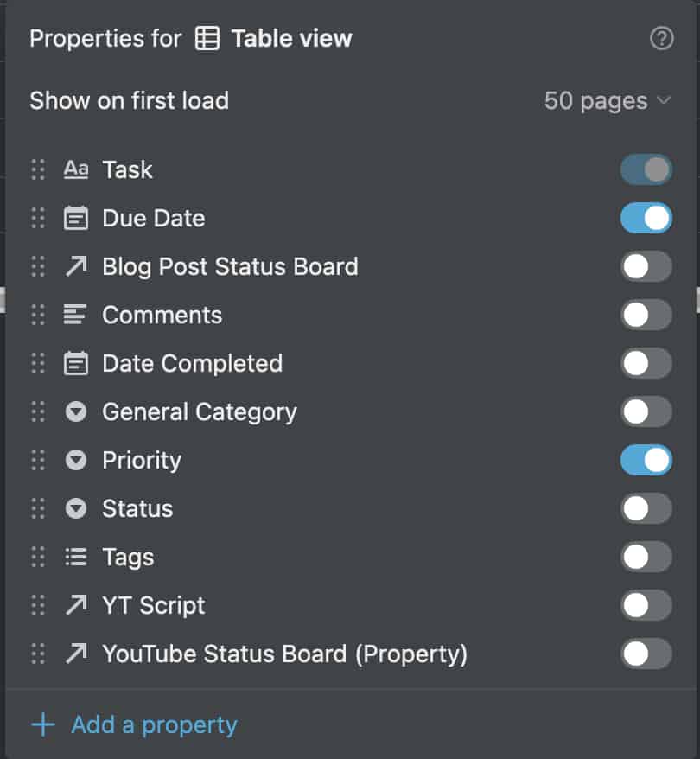
Task: Click the calendar icon beside Due Date
Action: [x=76, y=218]
